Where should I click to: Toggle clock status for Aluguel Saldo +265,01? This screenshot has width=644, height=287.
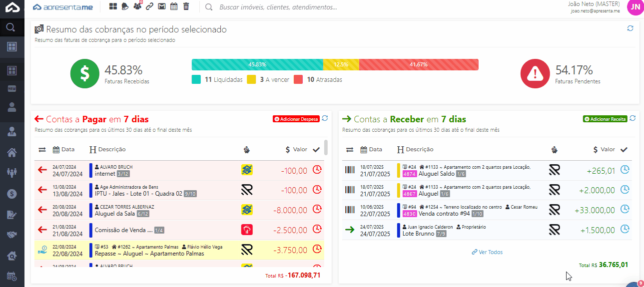[x=625, y=170]
